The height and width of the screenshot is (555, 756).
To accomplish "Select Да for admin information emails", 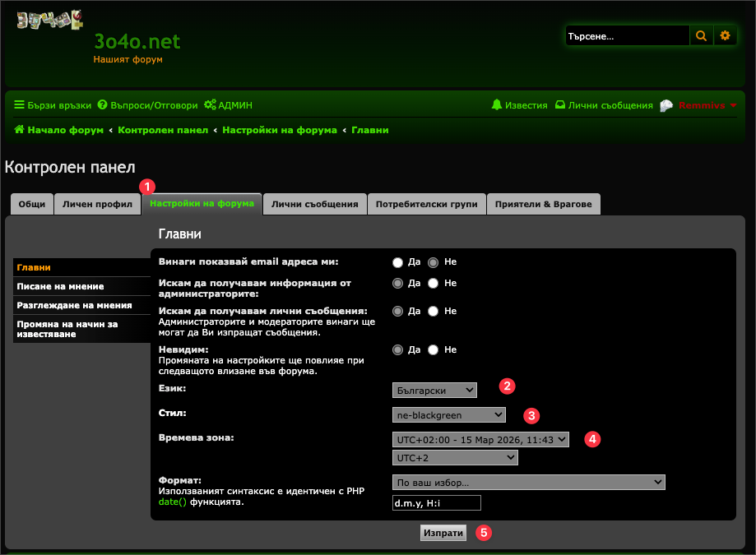I will [397, 284].
